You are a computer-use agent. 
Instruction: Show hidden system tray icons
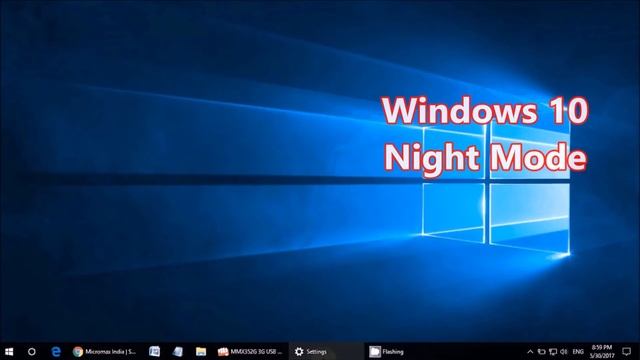coord(530,351)
